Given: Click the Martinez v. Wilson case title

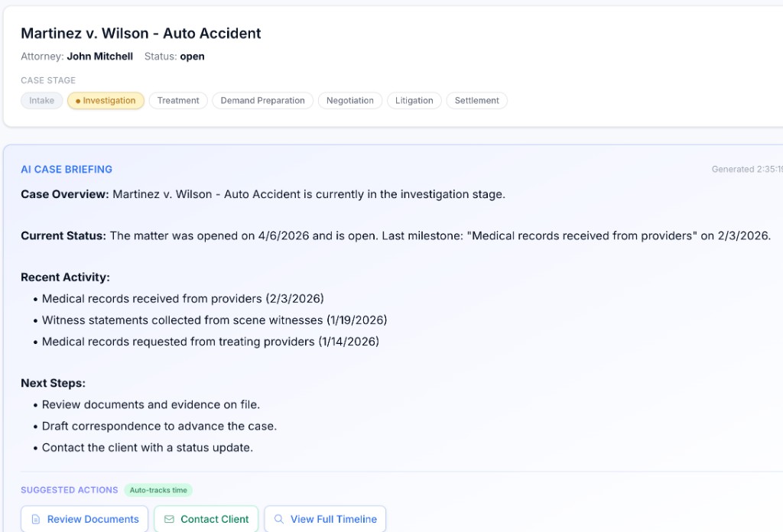Looking at the screenshot, I should click(141, 34).
